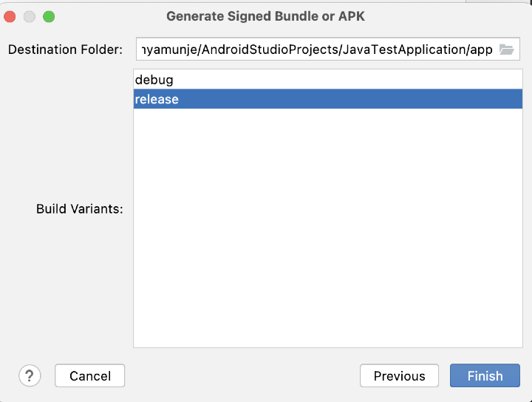The width and height of the screenshot is (532, 402).
Task: Close the Generate Signed Bundle dialog
Action: click(x=11, y=16)
